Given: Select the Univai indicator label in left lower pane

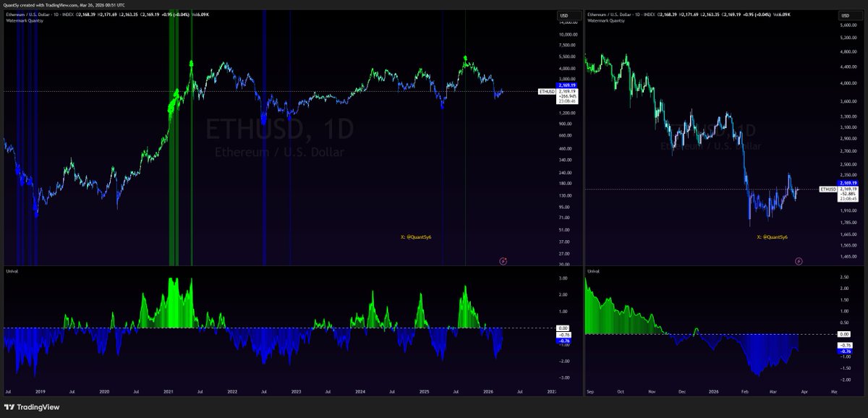Looking at the screenshot, I should tap(11, 270).
